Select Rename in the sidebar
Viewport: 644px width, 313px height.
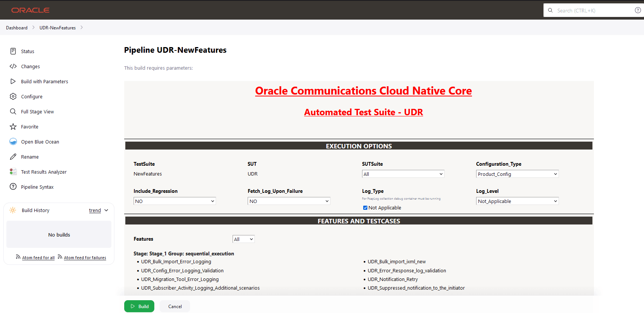click(30, 157)
